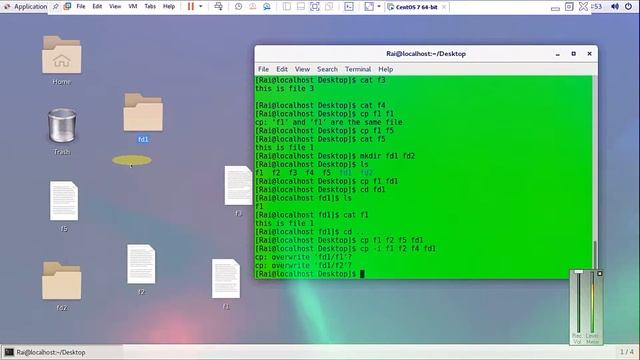Open the VMware Help menu
The width and height of the screenshot is (640, 360).
coord(169,7)
